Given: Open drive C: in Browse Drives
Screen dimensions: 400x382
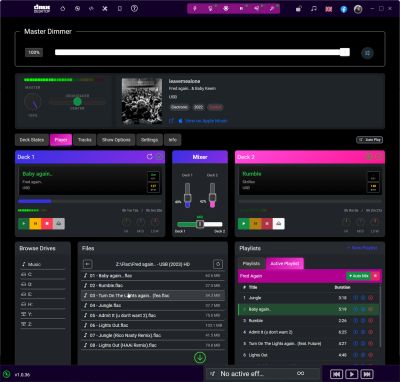Looking at the screenshot, I should (42, 274).
